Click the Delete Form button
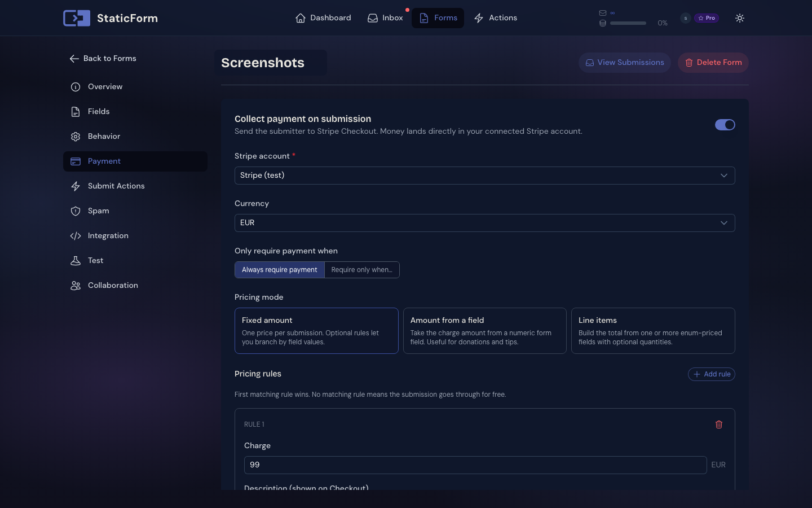Image resolution: width=812 pixels, height=508 pixels. tap(713, 63)
